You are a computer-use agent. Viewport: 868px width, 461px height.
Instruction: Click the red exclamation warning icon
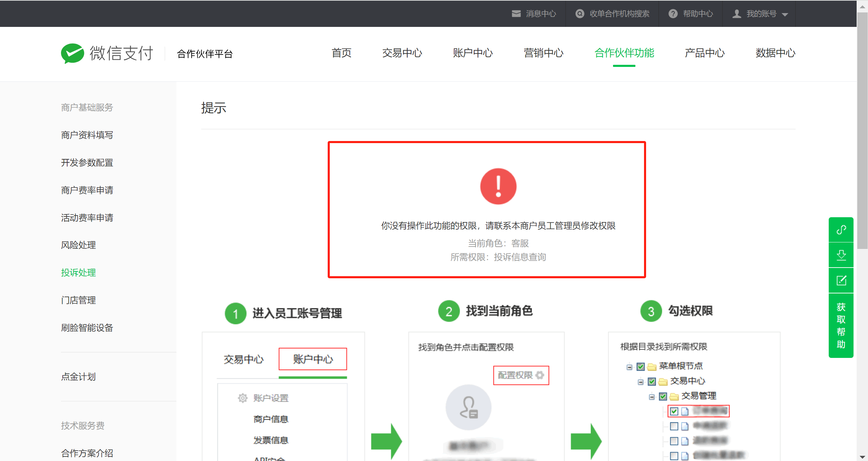coord(498,186)
